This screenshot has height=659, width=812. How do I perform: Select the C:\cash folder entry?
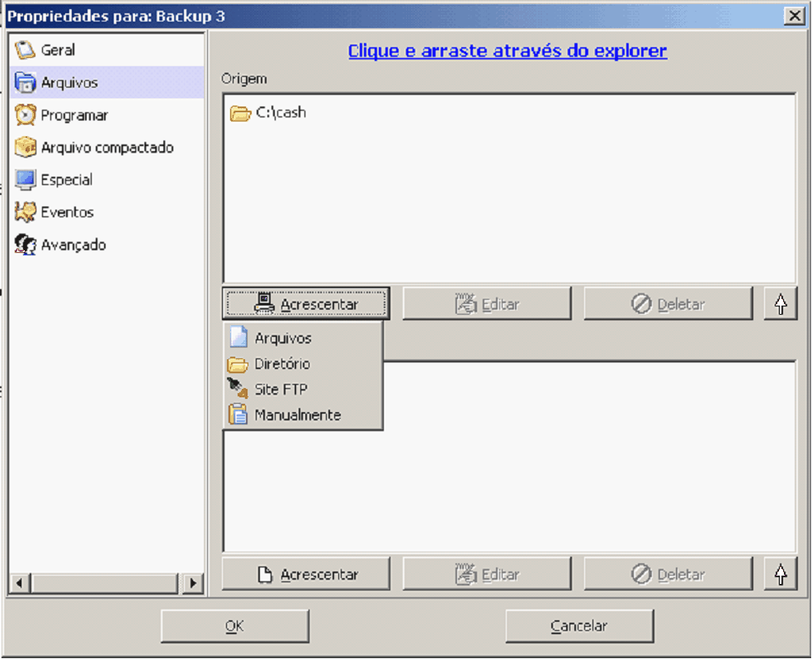(x=280, y=113)
